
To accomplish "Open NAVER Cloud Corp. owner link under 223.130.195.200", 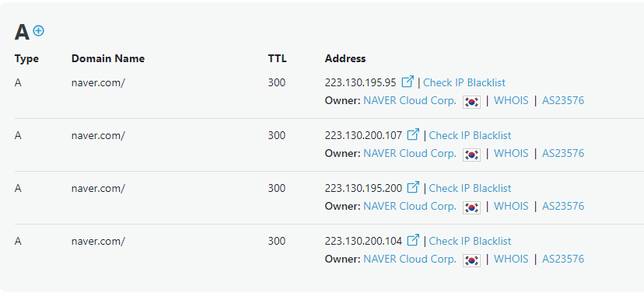I will pyautogui.click(x=410, y=207).
